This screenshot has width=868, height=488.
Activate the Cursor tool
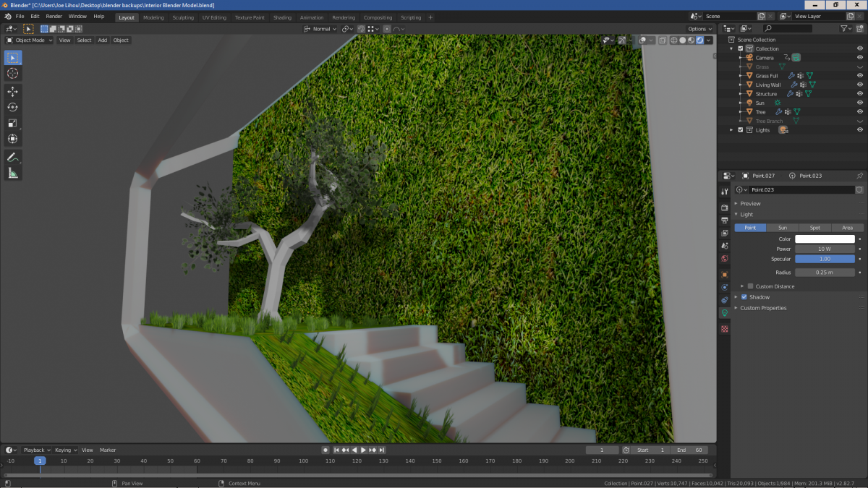pyautogui.click(x=12, y=73)
